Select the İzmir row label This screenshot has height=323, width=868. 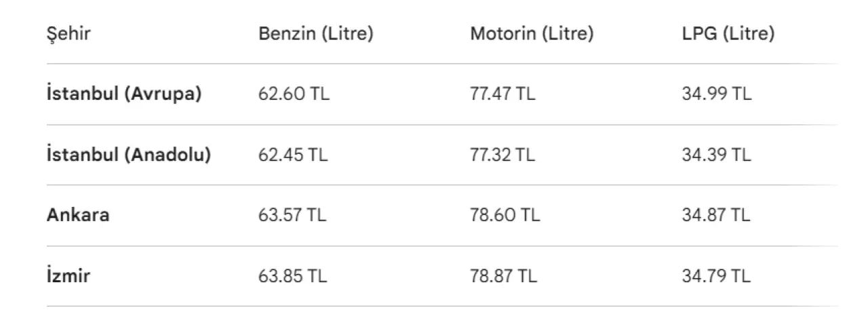coord(68,276)
